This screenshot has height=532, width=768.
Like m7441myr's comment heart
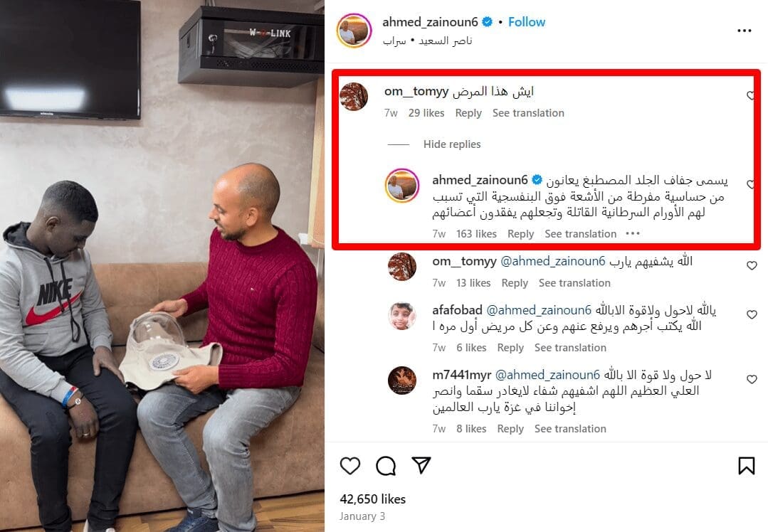(x=752, y=379)
